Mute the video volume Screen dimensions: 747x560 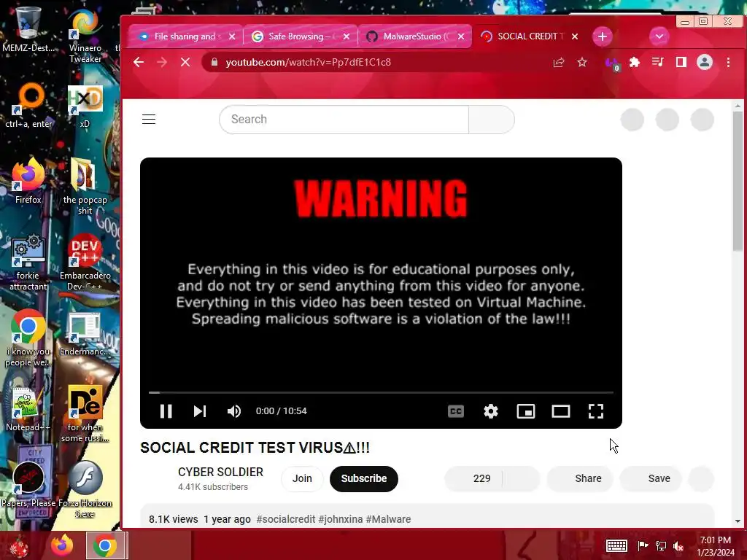234,411
